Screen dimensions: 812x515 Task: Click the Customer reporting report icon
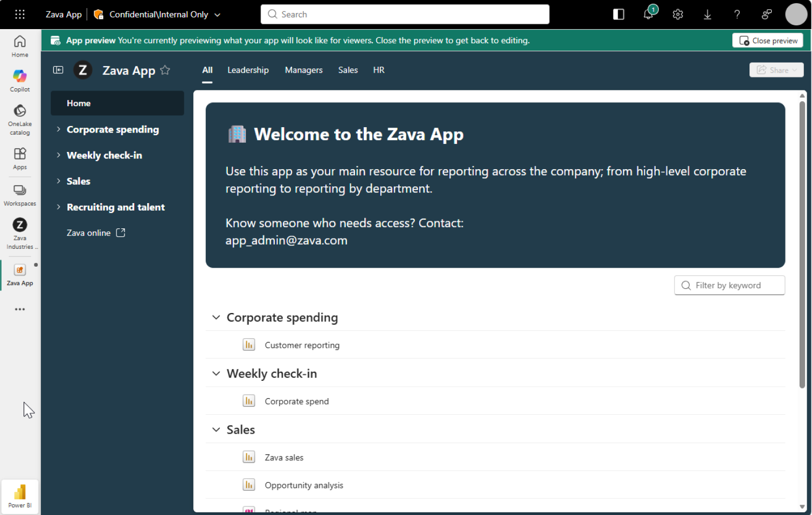tap(249, 345)
